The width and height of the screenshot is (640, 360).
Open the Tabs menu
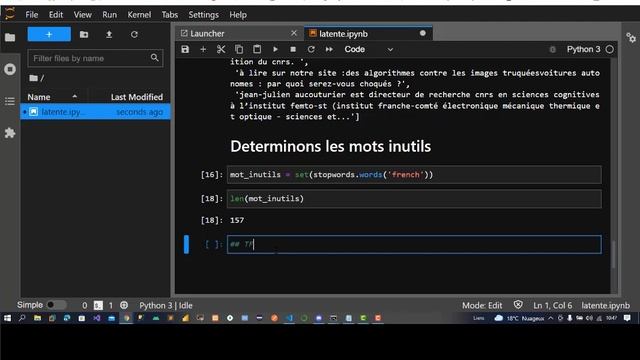tap(169, 15)
